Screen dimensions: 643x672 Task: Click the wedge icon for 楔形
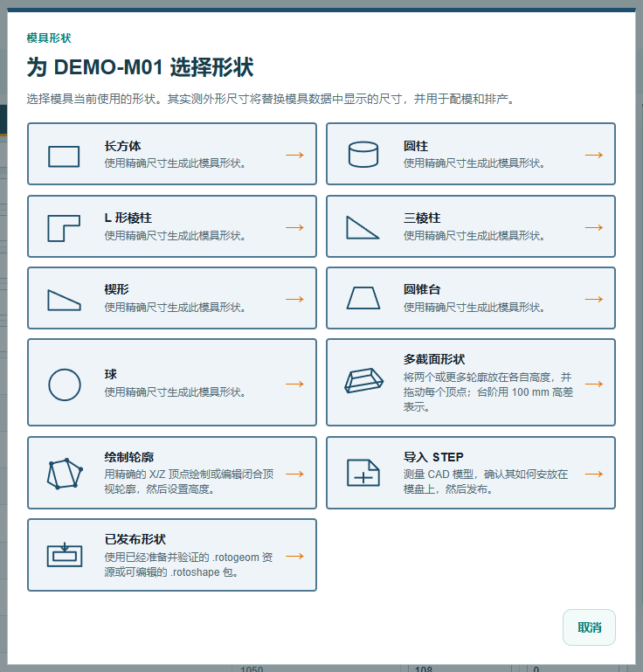(x=65, y=300)
